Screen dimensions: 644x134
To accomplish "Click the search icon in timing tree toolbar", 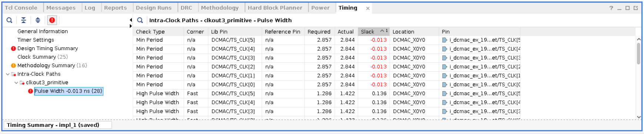I will tap(9, 20).
